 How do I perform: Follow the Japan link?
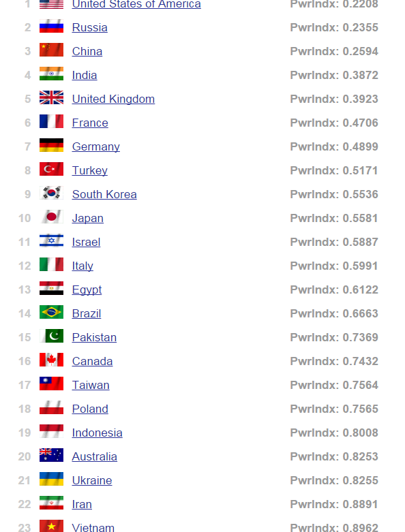(87, 219)
